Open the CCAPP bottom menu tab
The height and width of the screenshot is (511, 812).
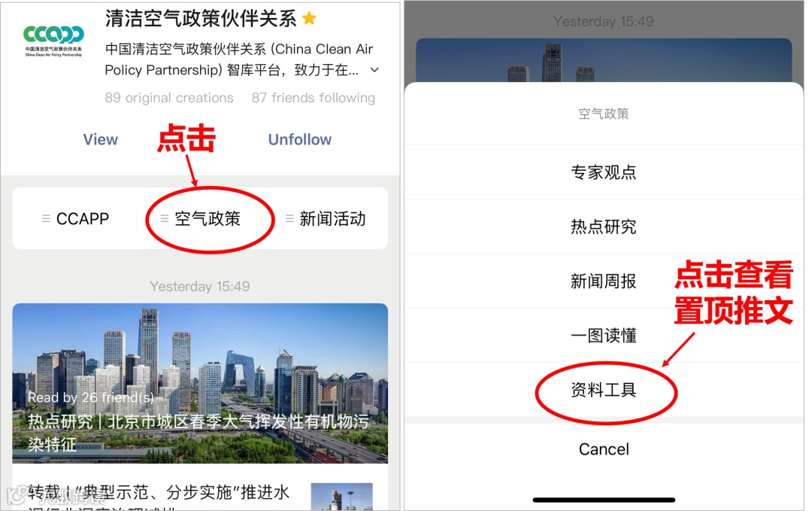point(75,219)
